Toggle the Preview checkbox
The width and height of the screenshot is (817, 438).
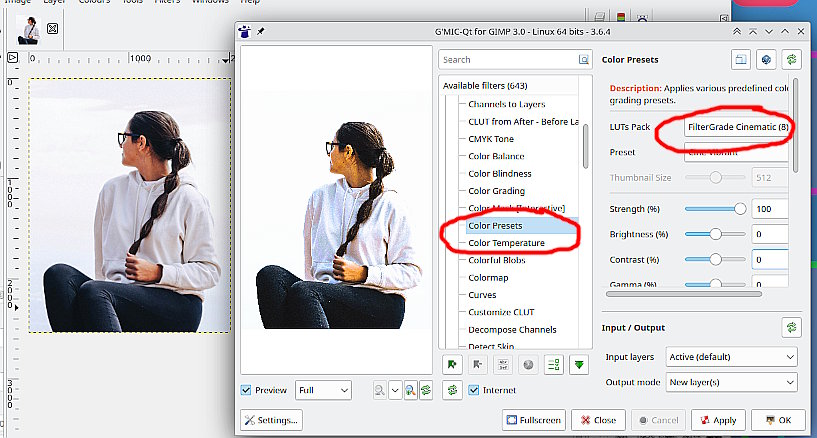[246, 390]
